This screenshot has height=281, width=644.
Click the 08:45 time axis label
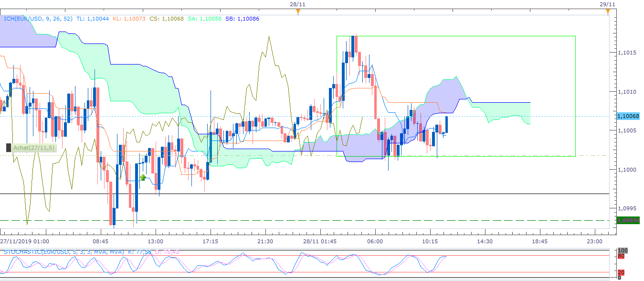(101, 241)
